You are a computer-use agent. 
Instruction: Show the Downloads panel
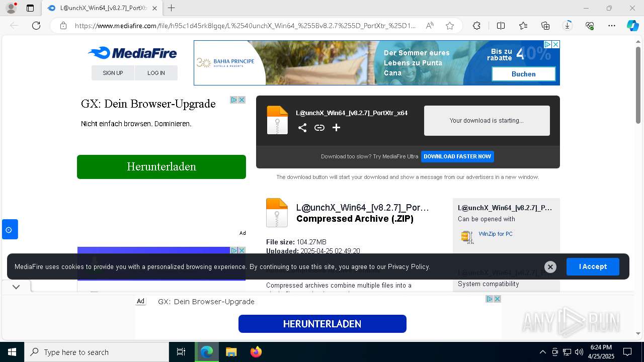[568, 26]
